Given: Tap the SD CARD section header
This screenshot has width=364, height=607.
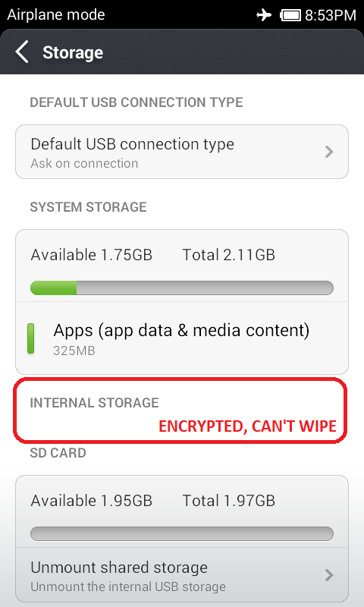Looking at the screenshot, I should [x=58, y=453].
